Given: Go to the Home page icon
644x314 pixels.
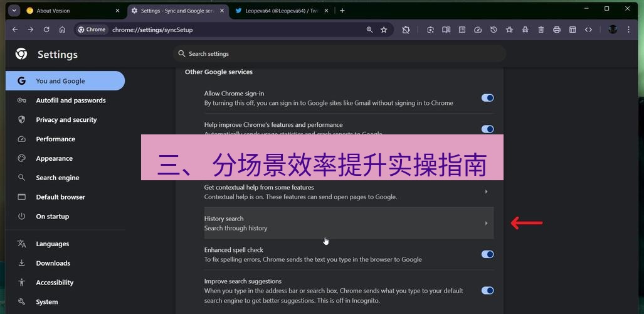Looking at the screenshot, I should 63,30.
